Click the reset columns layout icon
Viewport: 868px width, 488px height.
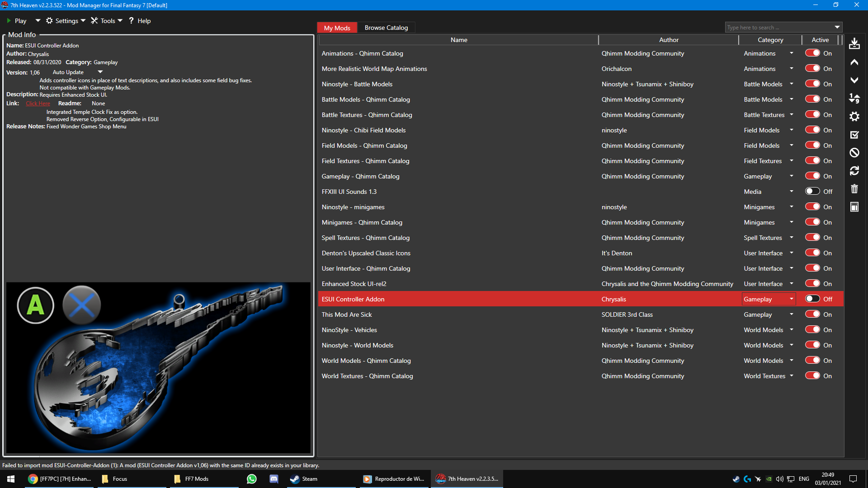[x=854, y=207]
